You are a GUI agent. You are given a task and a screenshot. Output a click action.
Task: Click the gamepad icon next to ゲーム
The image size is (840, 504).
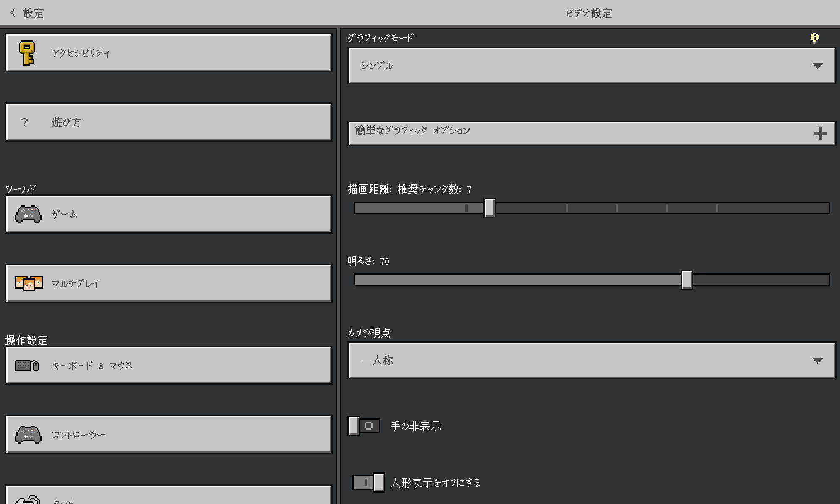pos(28,214)
